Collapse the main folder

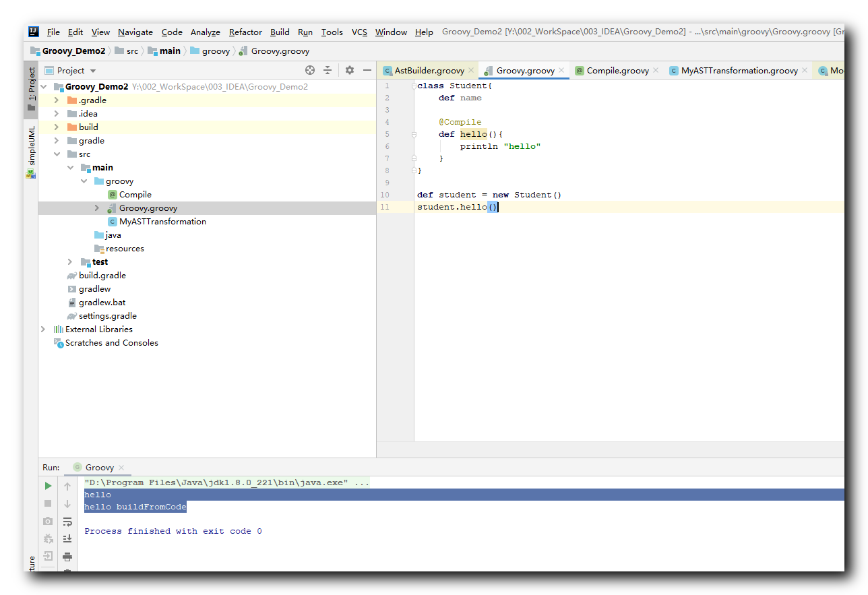[71, 168]
